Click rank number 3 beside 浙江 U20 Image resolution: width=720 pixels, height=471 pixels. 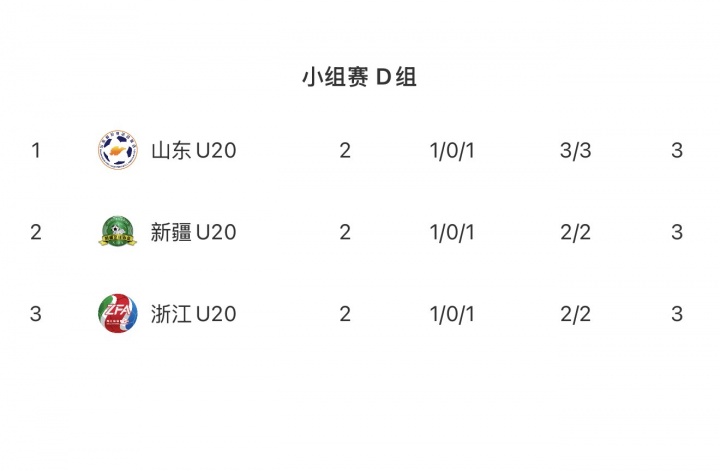pos(36,314)
